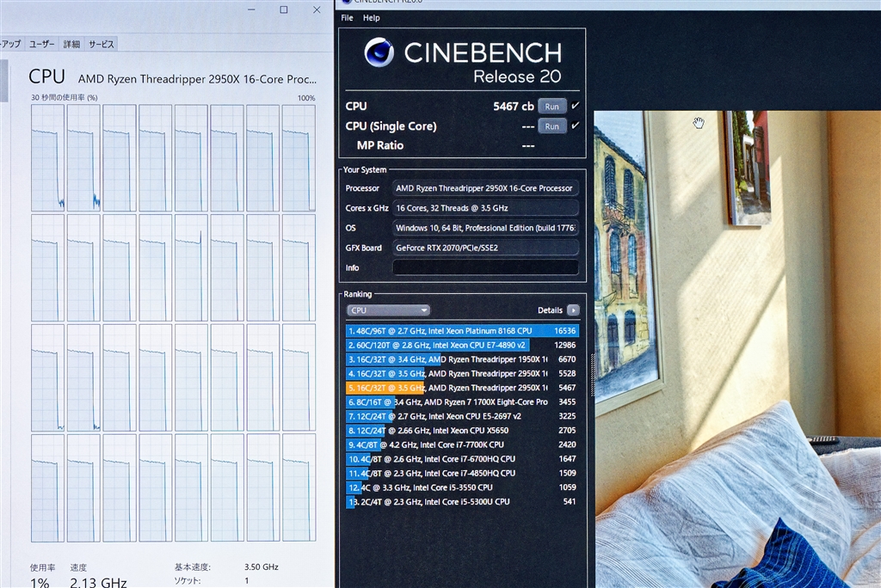Select ranking row 7 Intel Xeon E5-2697 v2
The width and height of the screenshot is (881, 588).
tap(462, 416)
